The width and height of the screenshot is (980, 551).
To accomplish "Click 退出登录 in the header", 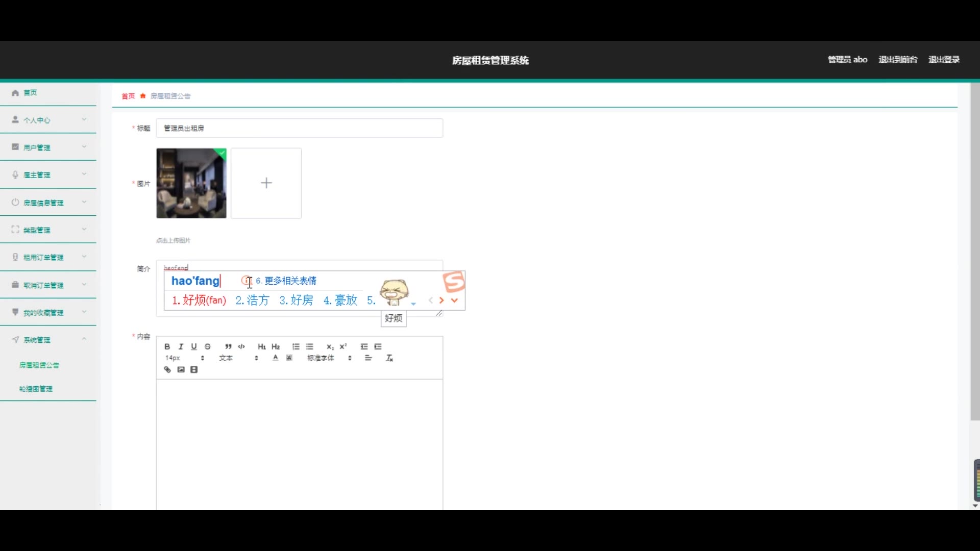I will (x=944, y=60).
